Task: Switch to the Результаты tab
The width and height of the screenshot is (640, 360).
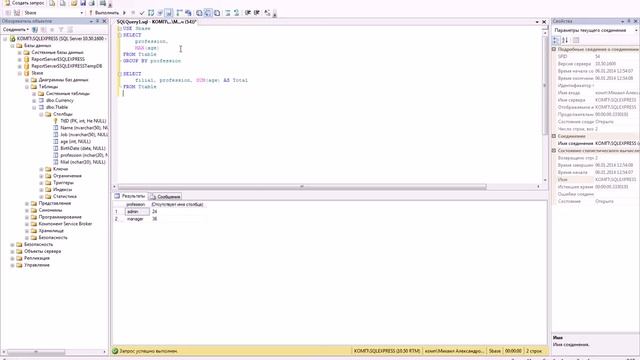Action: tap(130, 196)
